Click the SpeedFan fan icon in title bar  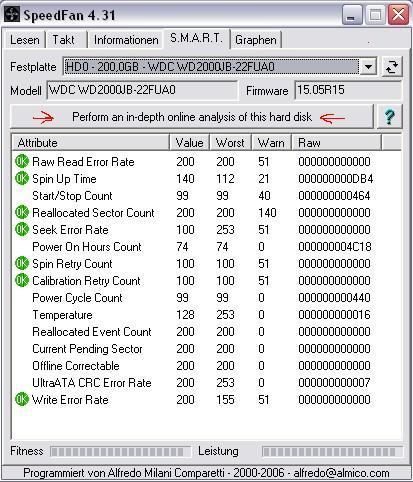[x=12, y=14]
